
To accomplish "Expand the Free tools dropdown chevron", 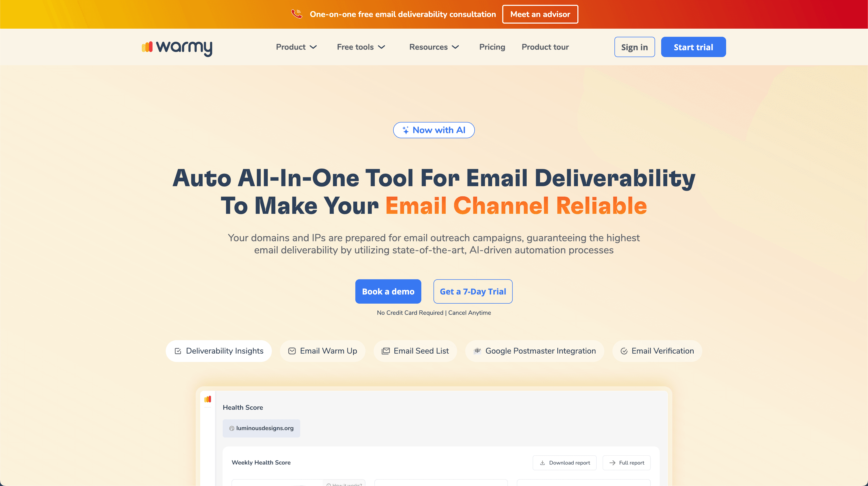I will click(x=381, y=47).
